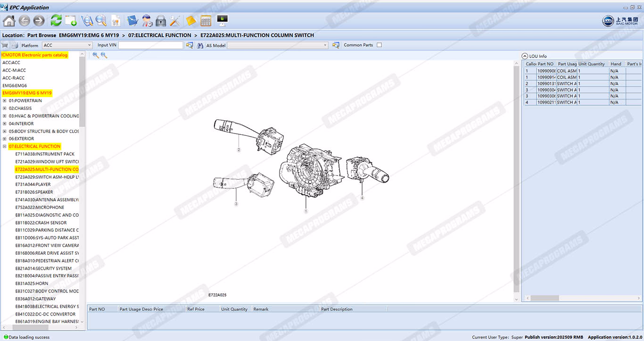The image size is (644, 341).
Task: Go back with the left arrow button
Action: point(25,21)
